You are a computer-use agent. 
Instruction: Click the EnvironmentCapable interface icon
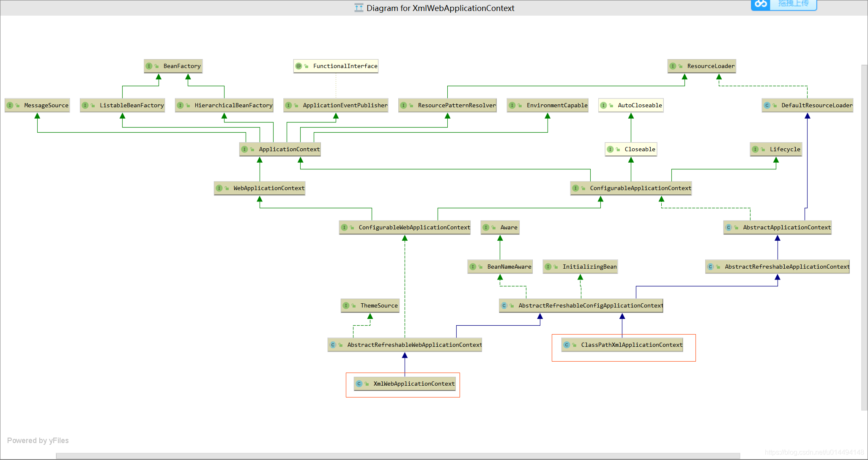coord(515,105)
